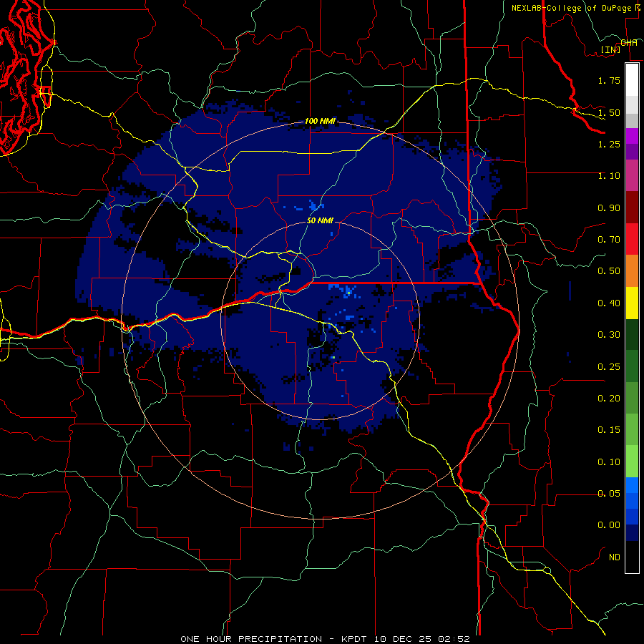This screenshot has height=644, width=644.
Task: Click the 0.15 legend value
Action: coord(609,430)
